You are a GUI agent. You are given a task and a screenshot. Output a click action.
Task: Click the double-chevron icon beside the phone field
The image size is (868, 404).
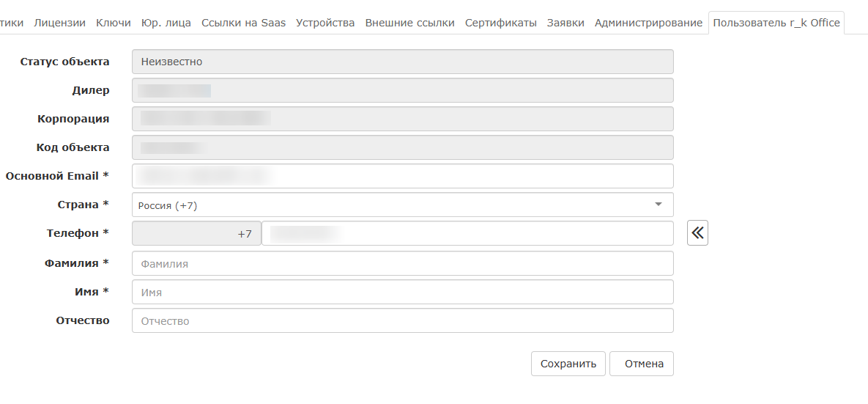(x=697, y=233)
